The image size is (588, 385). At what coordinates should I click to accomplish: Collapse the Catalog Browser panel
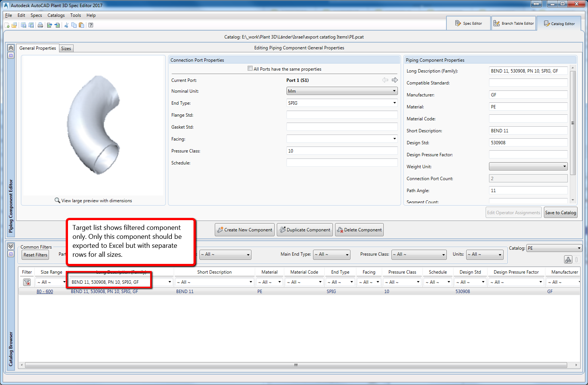(11, 246)
